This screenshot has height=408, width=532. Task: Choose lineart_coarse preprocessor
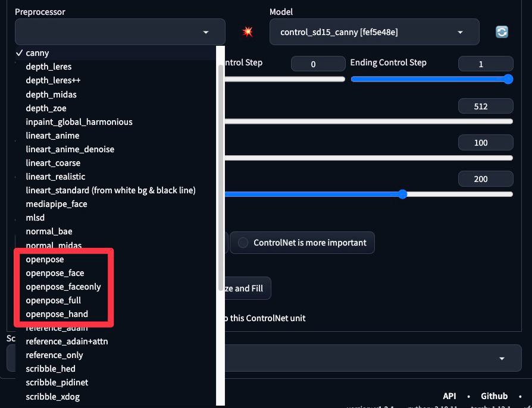coord(115,163)
